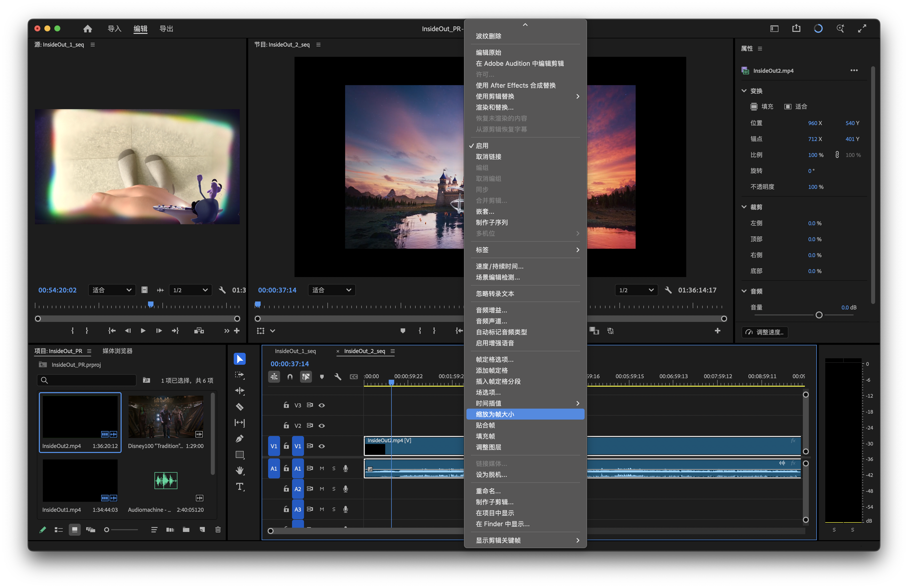The width and height of the screenshot is (908, 588).
Task: Switch project panel to icon view
Action: 75,530
